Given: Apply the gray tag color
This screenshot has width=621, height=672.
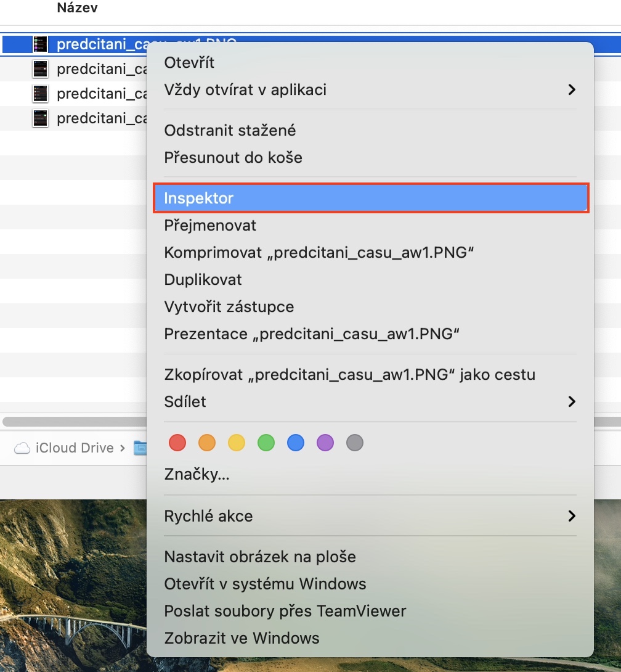Looking at the screenshot, I should (x=355, y=443).
